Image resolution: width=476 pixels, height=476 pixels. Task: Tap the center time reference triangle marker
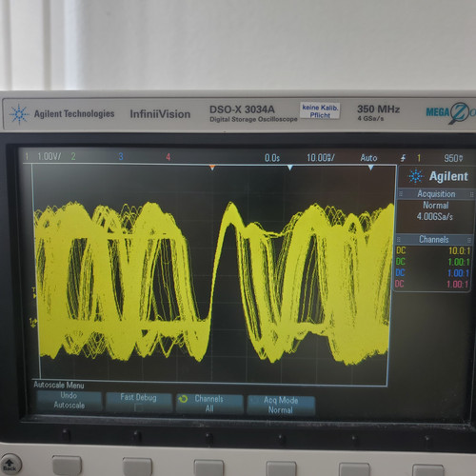point(290,168)
